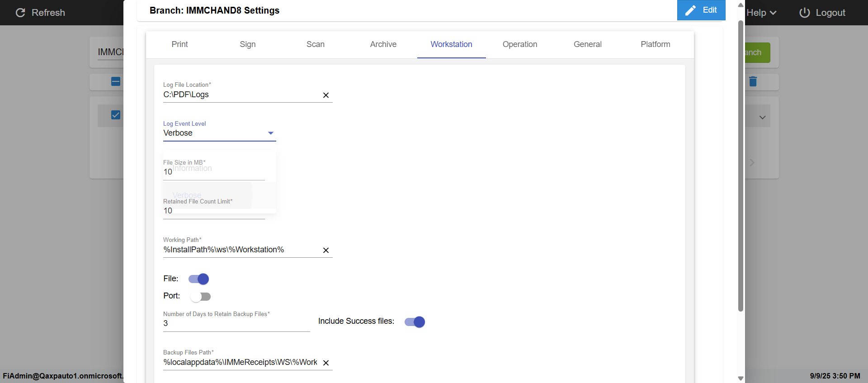Viewport: 868px width, 383px height.
Task: Toggle the File switch off
Action: point(199,279)
